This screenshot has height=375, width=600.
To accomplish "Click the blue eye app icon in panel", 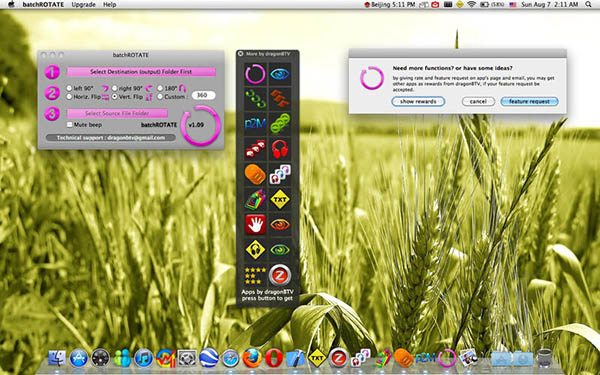I will 280,74.
